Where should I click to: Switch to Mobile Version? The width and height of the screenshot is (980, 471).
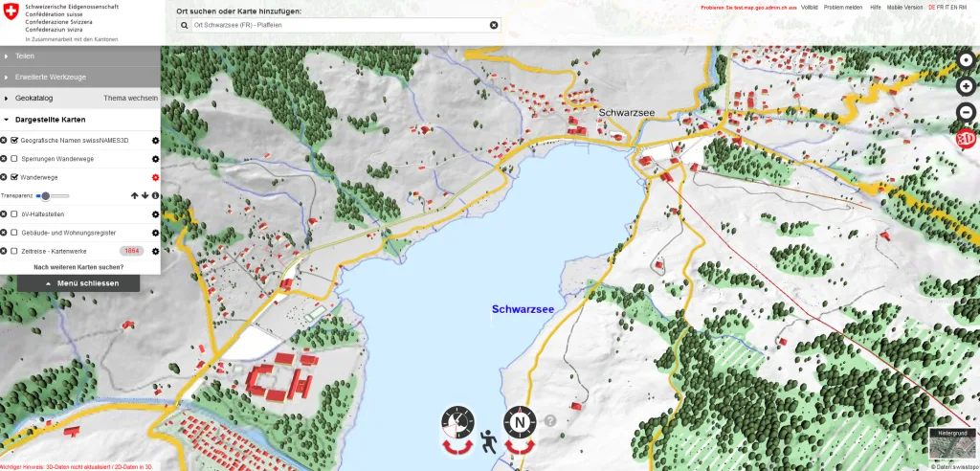(904, 8)
